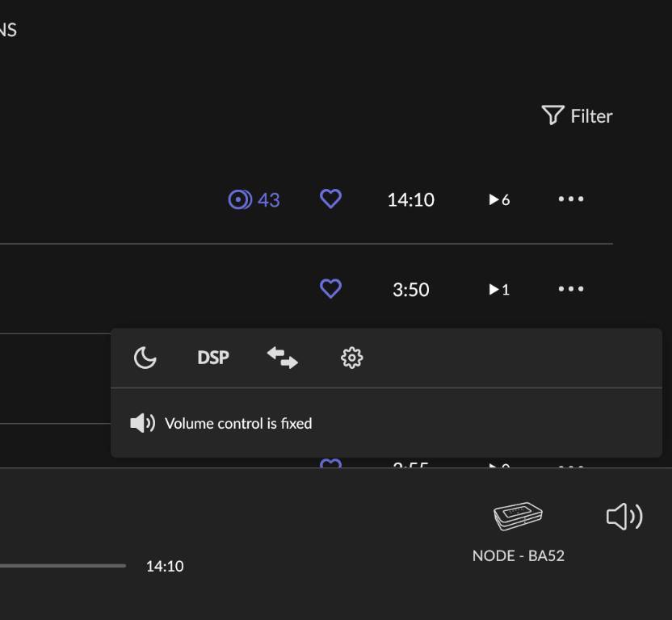
Task: Click the transfer zone arrows icon
Action: (283, 358)
